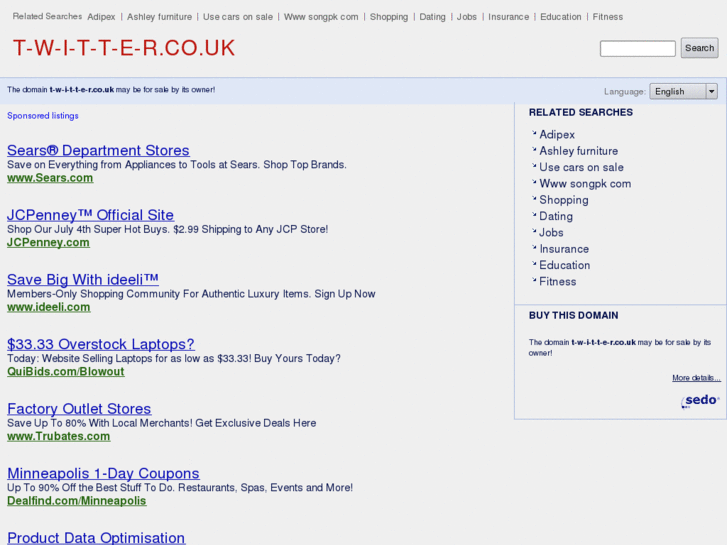This screenshot has height=545, width=727.
Task: Visit www.ideeli.com green URL
Action: click(49, 307)
